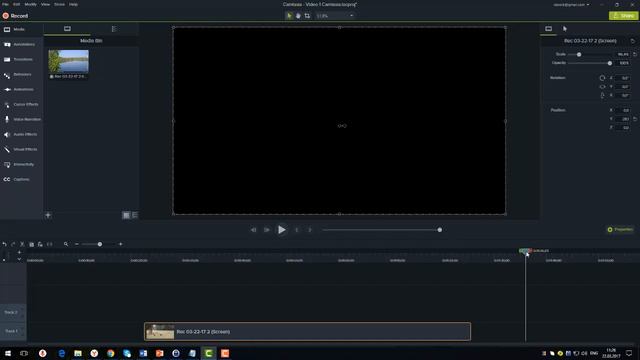Viewport: 640px width, 360px height.
Task: Click timeline zoom-out minus button
Action: (77, 244)
